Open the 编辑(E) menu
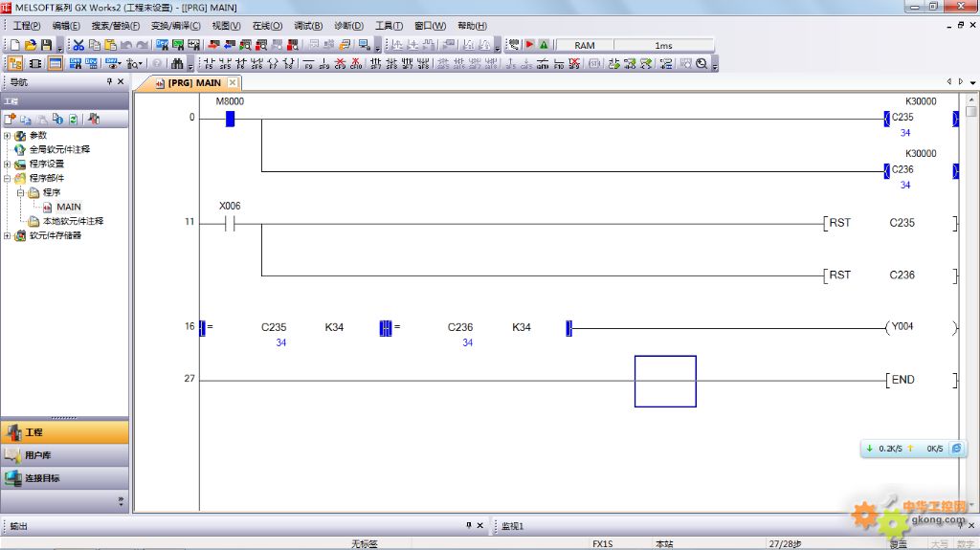This screenshot has height=550, width=980. coord(66,26)
